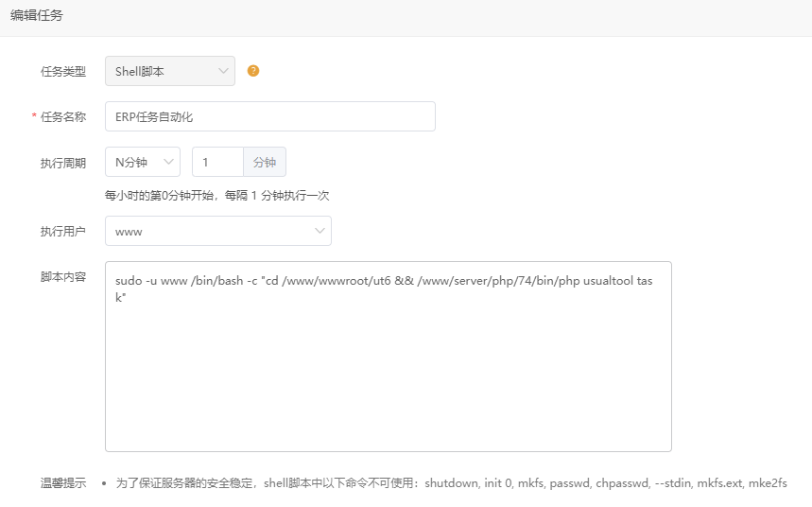Viewport: 812px width, 507px height.
Task: Click the chevron arrow in www selector
Action: [320, 231]
